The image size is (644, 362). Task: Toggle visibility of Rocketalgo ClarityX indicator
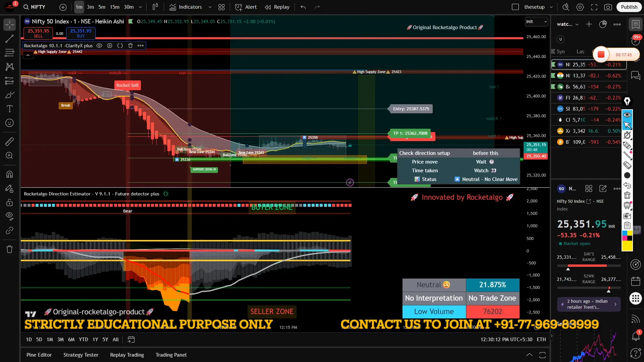click(x=99, y=46)
